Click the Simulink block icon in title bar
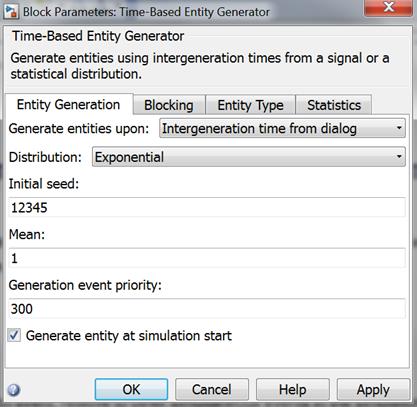Viewport: 417px width, 407px height. (11, 12)
